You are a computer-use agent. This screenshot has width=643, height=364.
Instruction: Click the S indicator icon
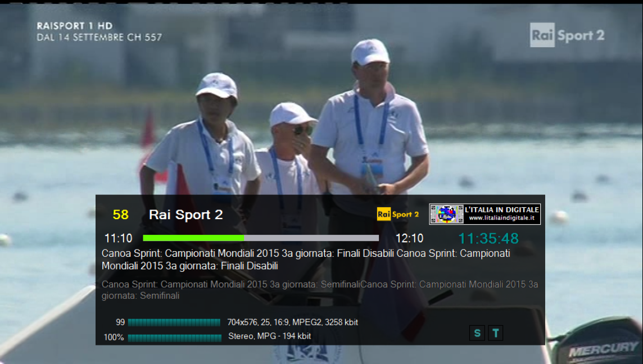click(477, 333)
